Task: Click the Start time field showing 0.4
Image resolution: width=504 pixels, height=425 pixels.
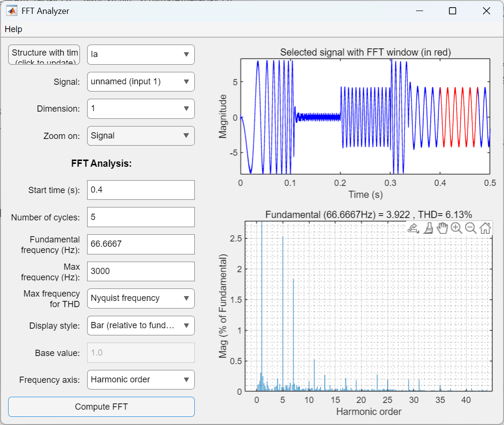Action: [141, 190]
